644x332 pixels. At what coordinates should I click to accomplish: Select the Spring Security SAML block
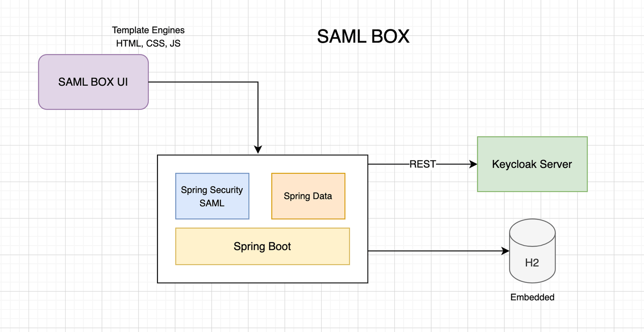pos(212,196)
